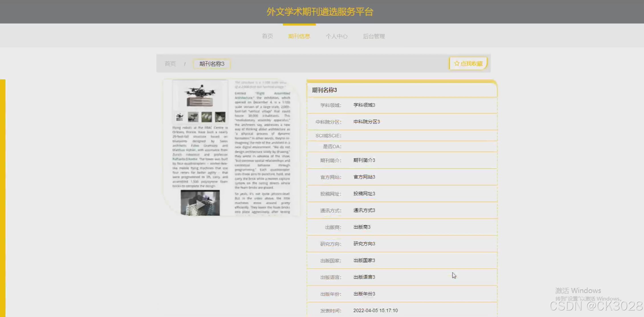Screen dimensions: 644x317
Task: Click the star icon on the favorite button
Action: click(x=457, y=64)
